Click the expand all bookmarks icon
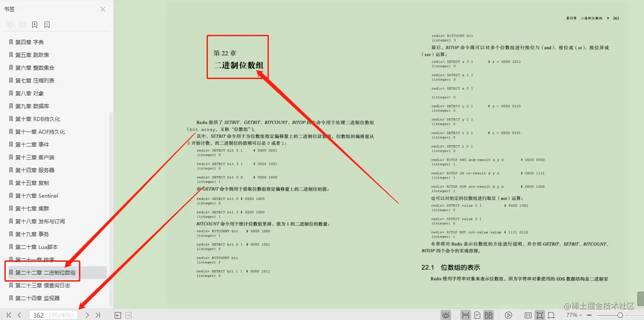Viewport: 644px width, 320px height. (x=10, y=25)
